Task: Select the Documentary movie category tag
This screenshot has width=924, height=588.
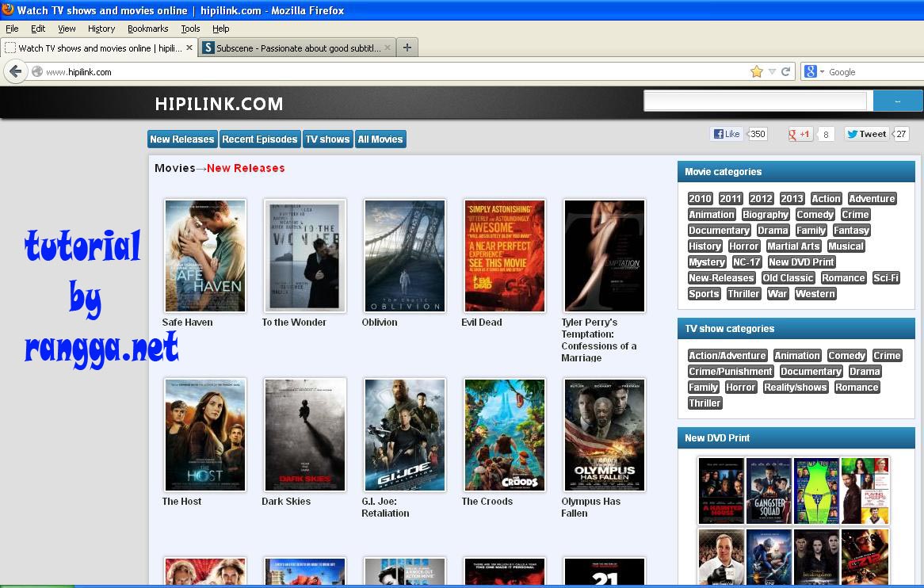Action: (719, 231)
